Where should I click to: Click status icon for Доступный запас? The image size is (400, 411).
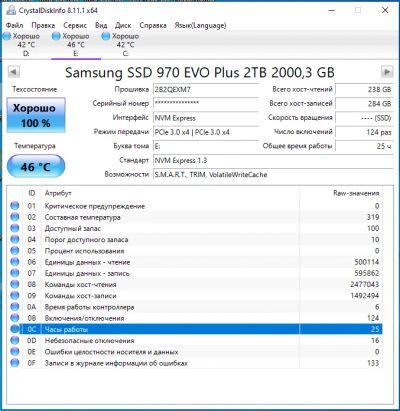pos(15,228)
